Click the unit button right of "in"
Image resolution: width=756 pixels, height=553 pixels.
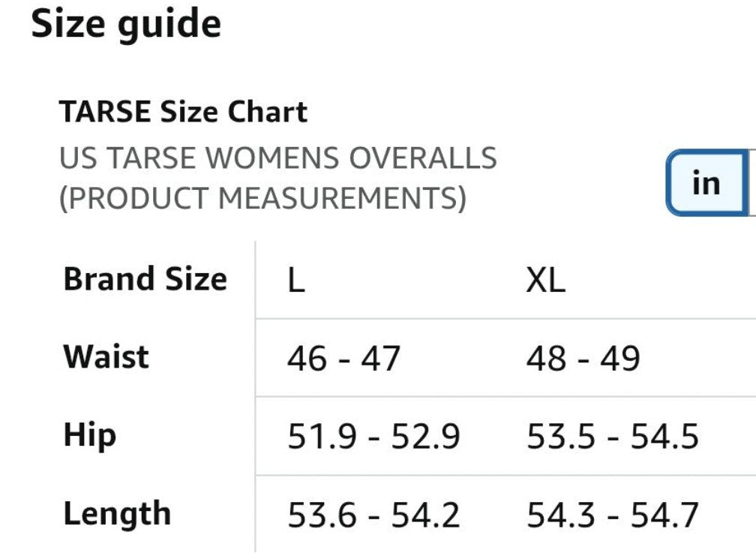click(x=751, y=183)
